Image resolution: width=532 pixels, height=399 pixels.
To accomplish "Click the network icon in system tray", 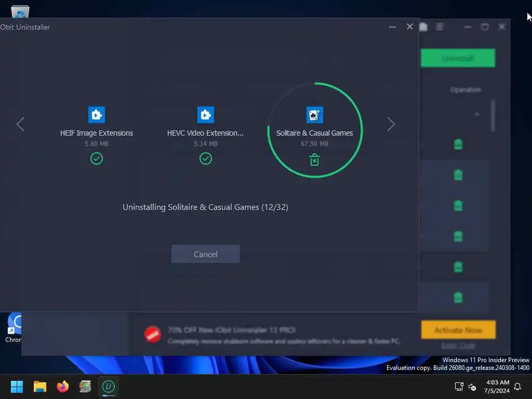I will tap(459, 387).
